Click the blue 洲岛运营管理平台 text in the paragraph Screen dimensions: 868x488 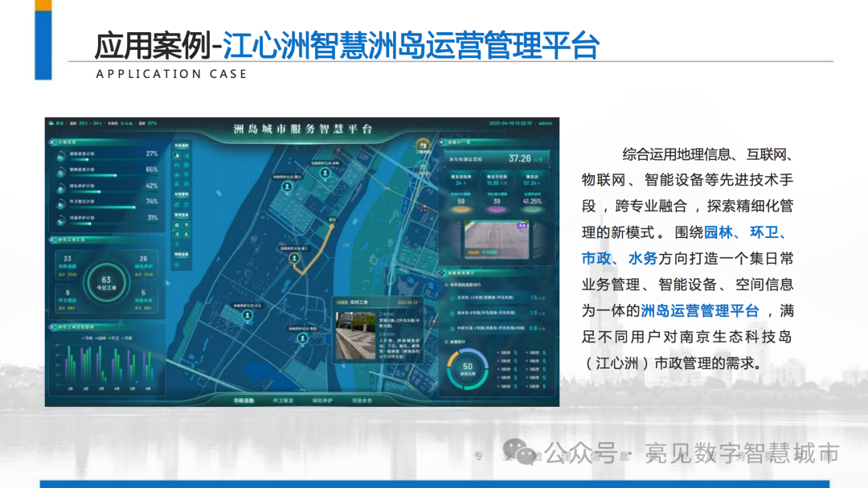coord(700,311)
